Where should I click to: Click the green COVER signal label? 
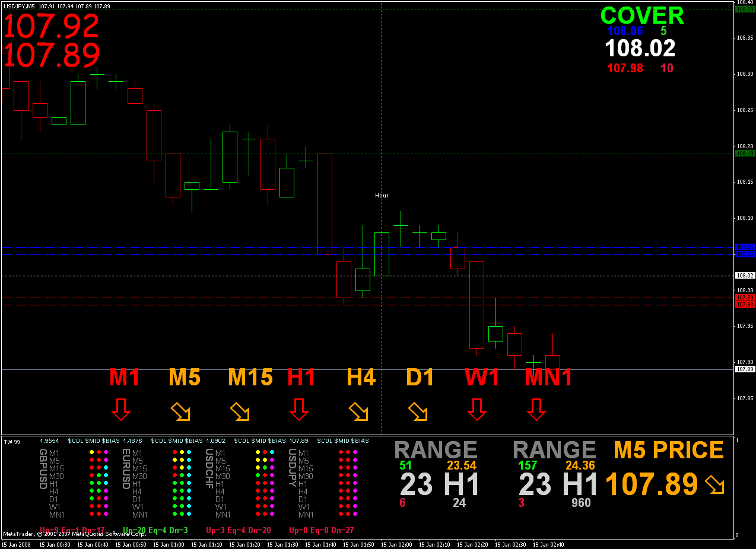click(642, 16)
